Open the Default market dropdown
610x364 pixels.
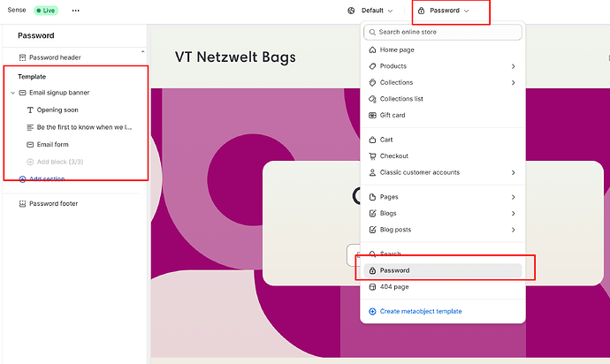tap(371, 11)
